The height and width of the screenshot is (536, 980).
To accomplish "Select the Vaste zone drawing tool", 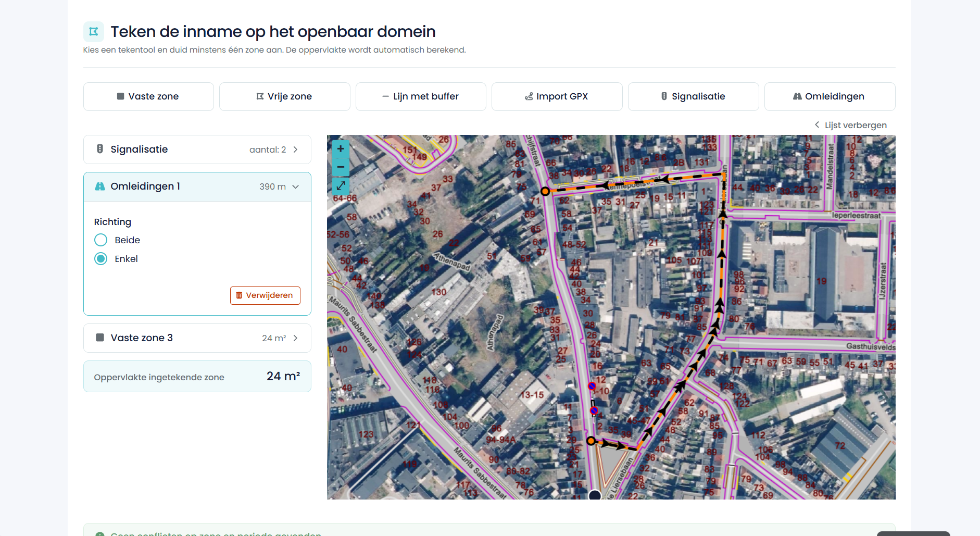I will (x=148, y=96).
